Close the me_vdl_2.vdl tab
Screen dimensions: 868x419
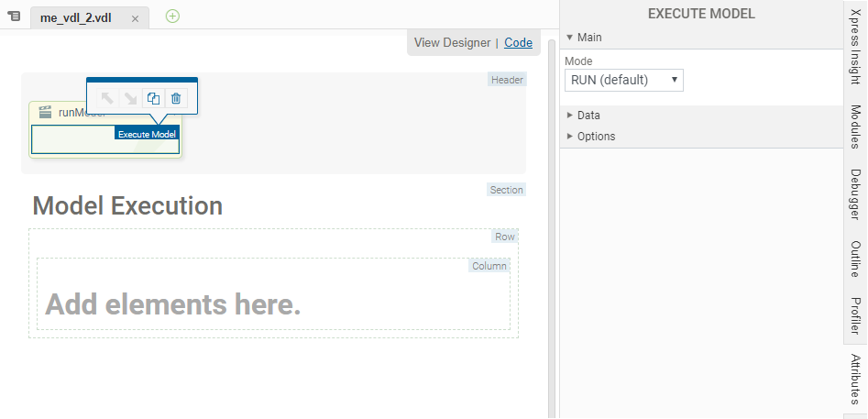[136, 18]
